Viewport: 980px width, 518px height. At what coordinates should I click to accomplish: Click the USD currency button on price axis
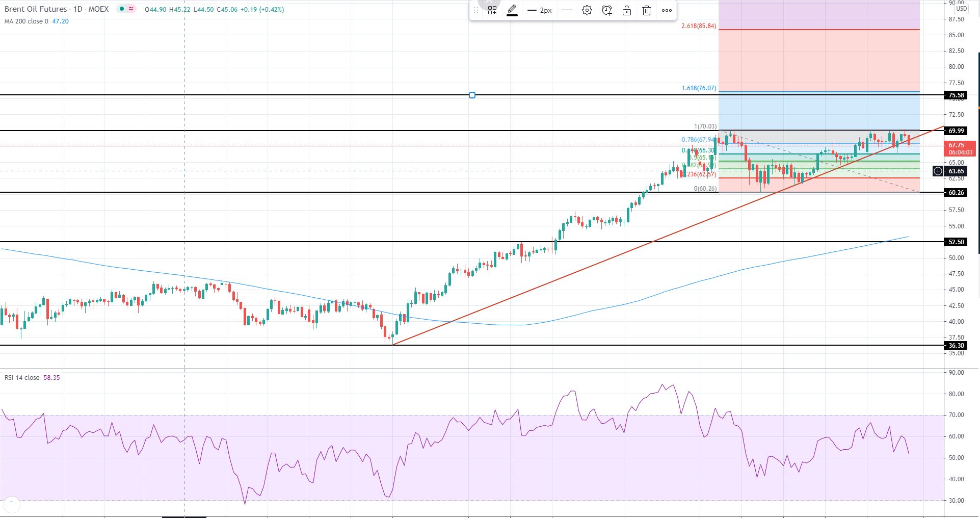click(x=961, y=9)
